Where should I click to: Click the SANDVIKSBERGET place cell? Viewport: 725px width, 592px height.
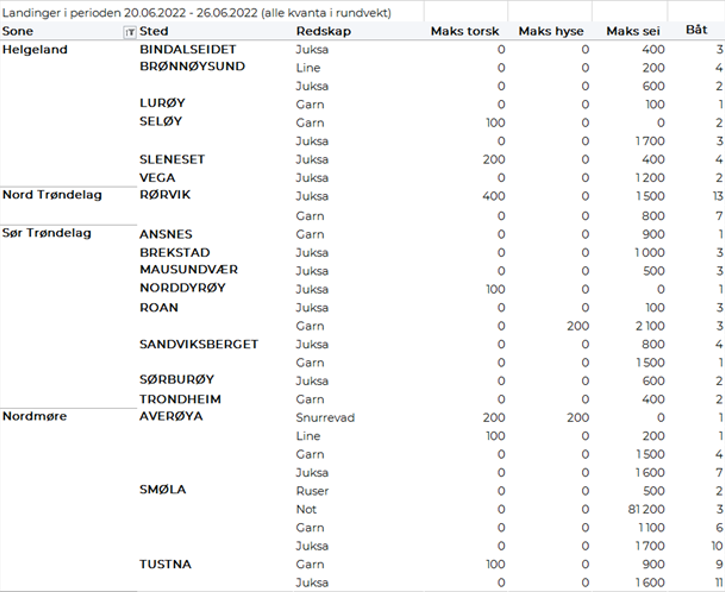199,344
